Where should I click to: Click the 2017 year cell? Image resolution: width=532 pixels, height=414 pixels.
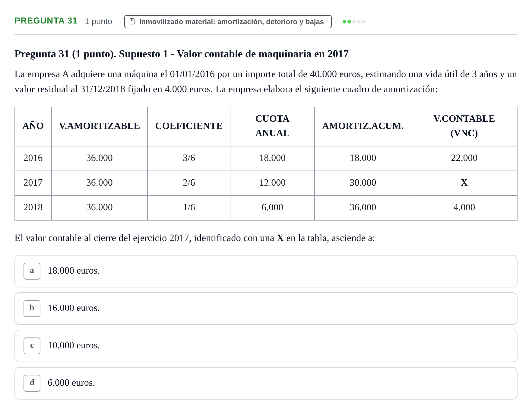33,183
